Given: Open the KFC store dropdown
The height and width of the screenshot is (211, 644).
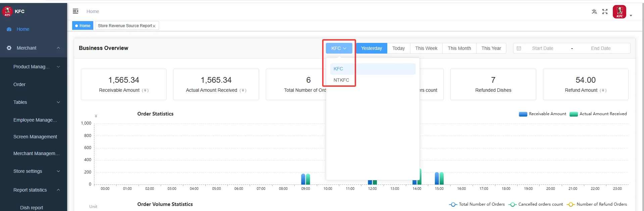Looking at the screenshot, I should tap(339, 48).
